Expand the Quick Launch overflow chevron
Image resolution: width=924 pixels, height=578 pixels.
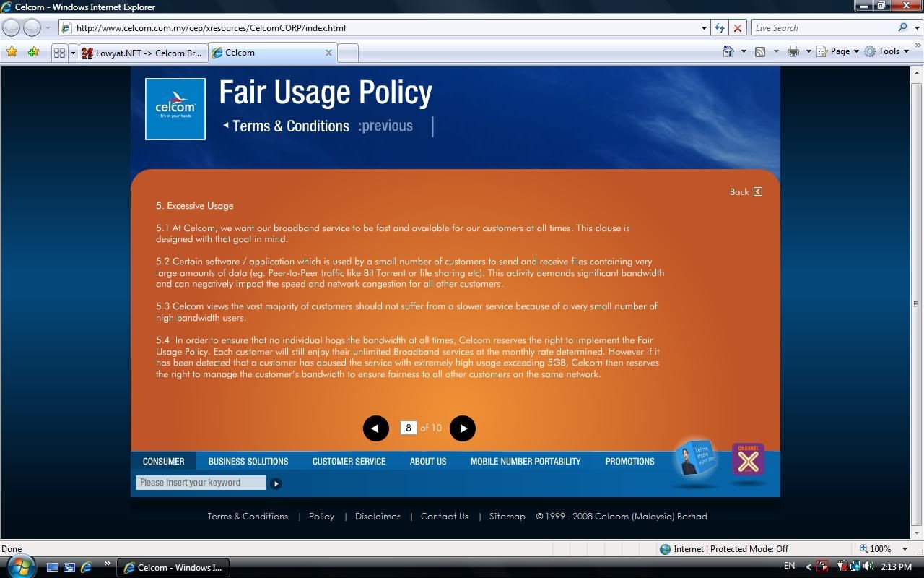point(108,564)
